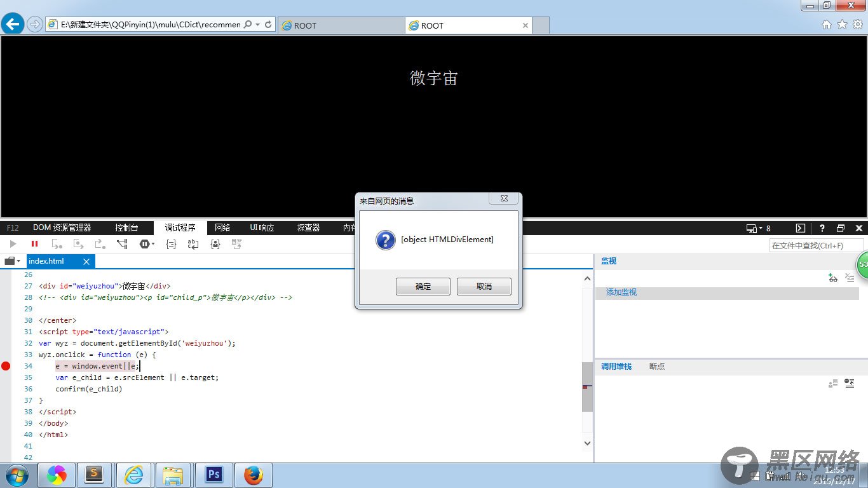This screenshot has width=868, height=488.
Task: Click the find in files search field
Action: [x=817, y=245]
